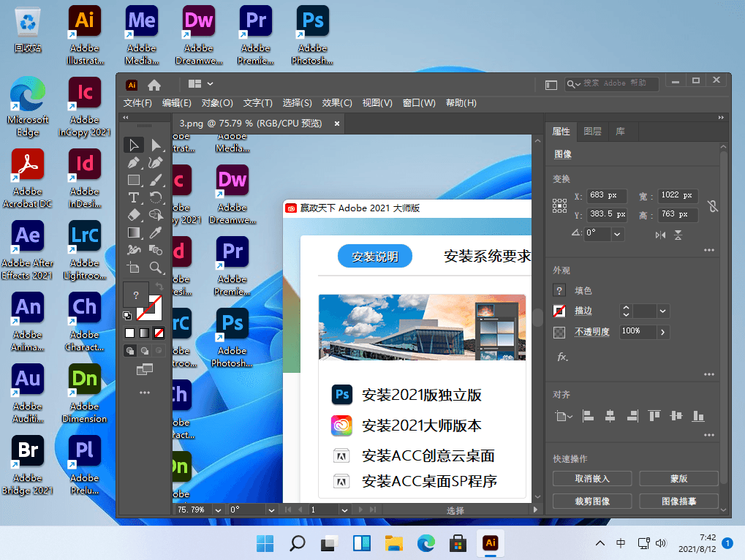
Task: Select the Type tool
Action: pyautogui.click(x=134, y=197)
